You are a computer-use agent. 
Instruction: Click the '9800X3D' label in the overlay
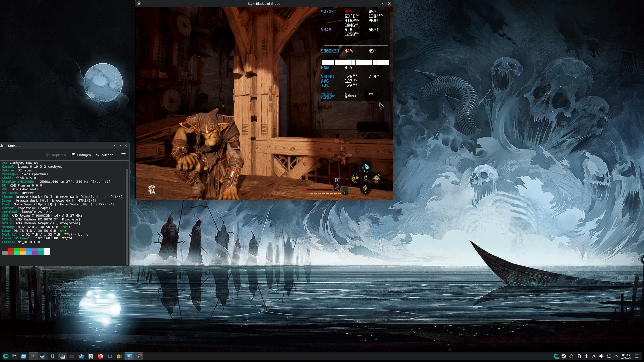coord(330,51)
